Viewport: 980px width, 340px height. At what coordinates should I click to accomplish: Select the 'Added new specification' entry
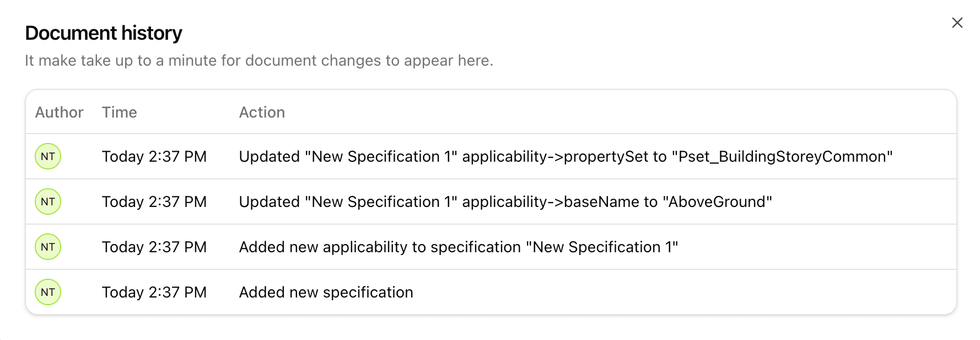click(326, 293)
